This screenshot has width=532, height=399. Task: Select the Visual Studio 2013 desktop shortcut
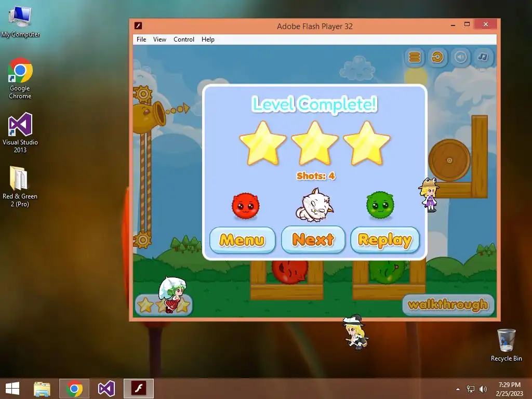click(20, 132)
